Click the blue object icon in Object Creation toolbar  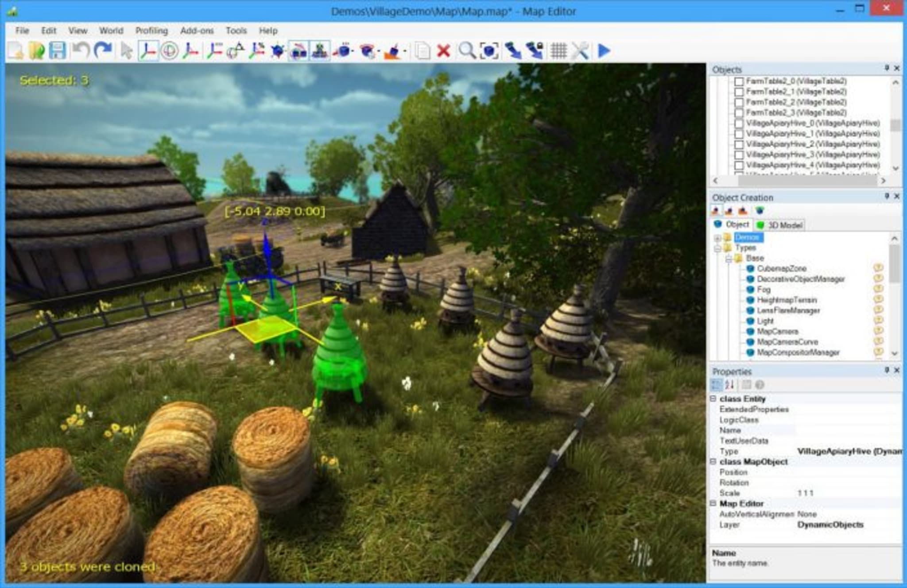point(760,211)
